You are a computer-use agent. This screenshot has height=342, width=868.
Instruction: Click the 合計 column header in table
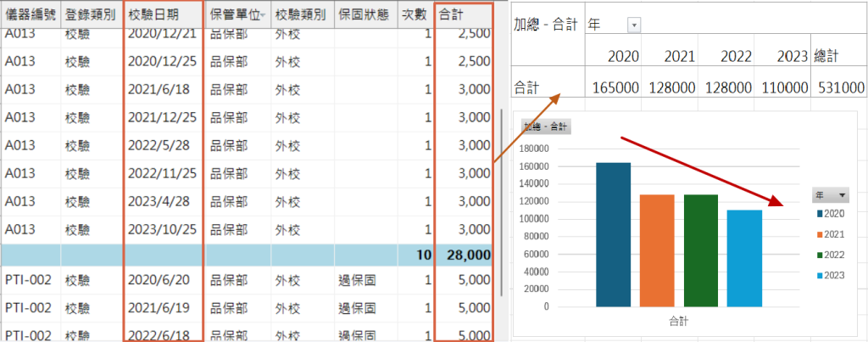pos(462,15)
